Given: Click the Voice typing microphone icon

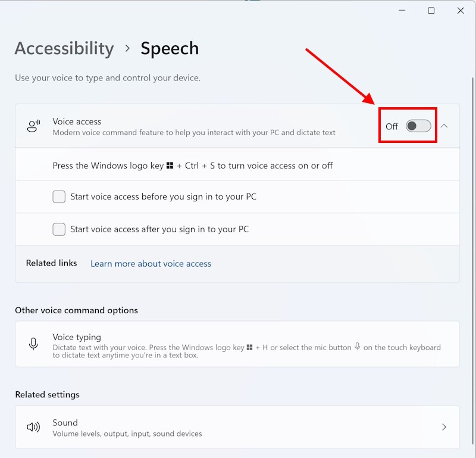Looking at the screenshot, I should pos(33,344).
